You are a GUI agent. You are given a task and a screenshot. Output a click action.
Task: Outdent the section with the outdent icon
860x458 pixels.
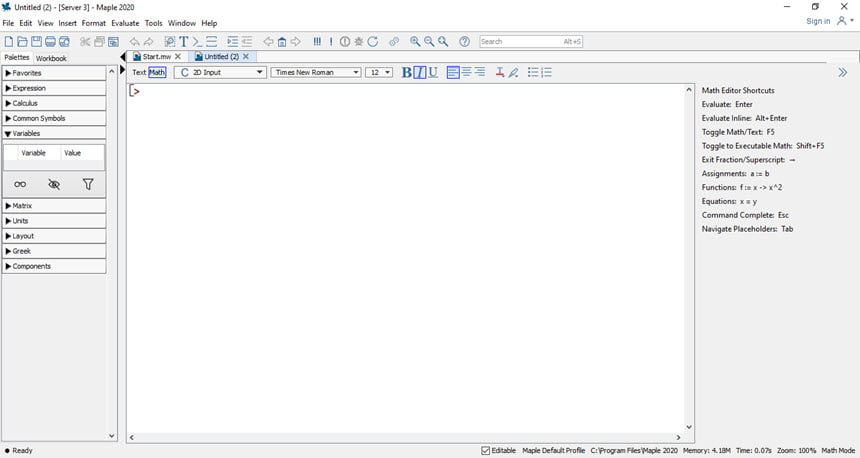(x=247, y=42)
